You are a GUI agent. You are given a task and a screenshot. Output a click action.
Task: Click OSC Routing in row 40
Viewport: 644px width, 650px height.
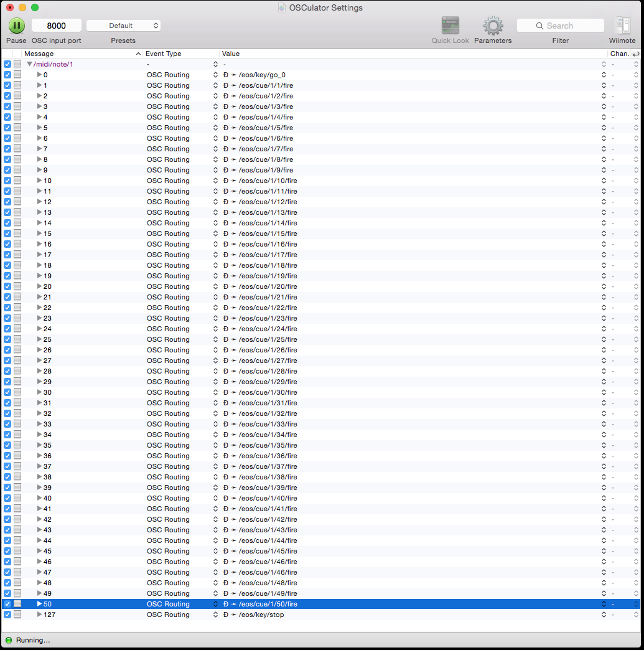click(168, 498)
